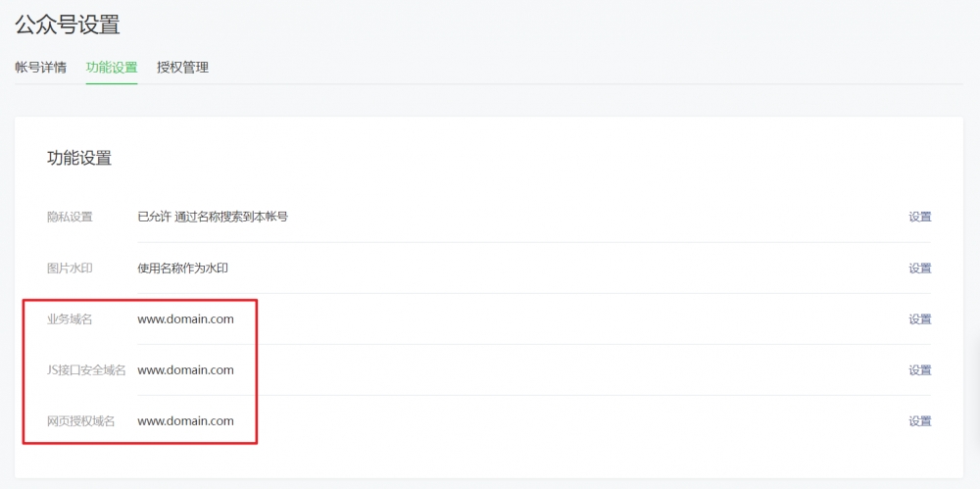Select the 功能设置 tab
This screenshot has width=980, height=489.
click(112, 68)
